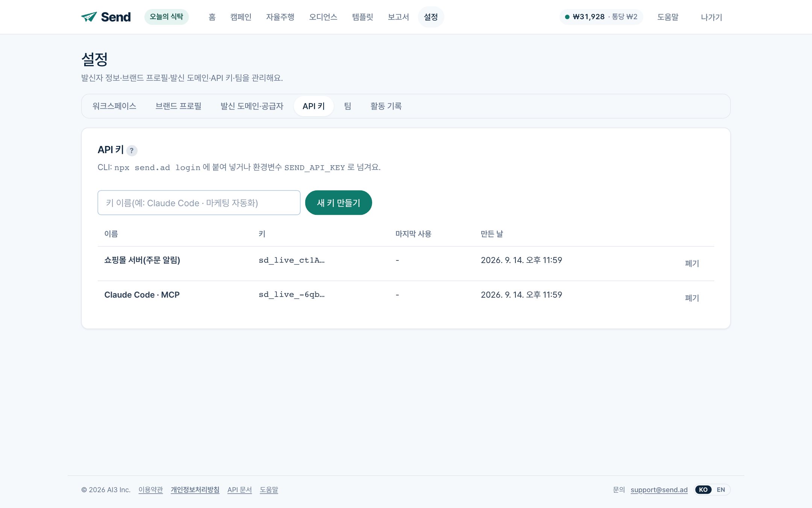The width and height of the screenshot is (812, 508).
Task: Open the API 키 help question mark icon
Action: [x=132, y=151]
